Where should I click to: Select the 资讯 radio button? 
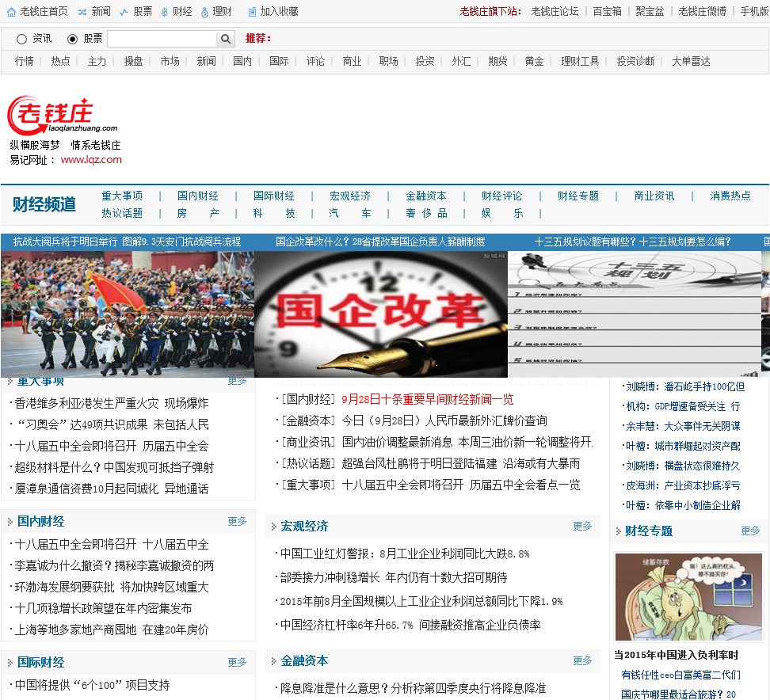click(x=21, y=39)
